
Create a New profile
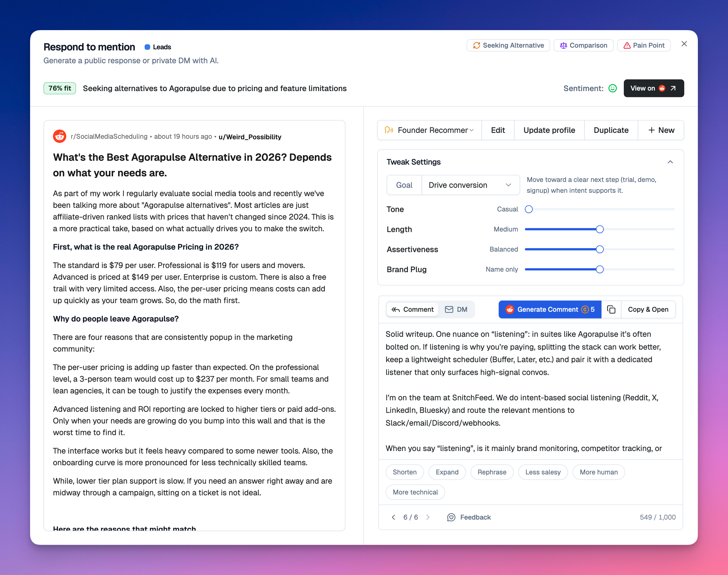click(x=661, y=130)
